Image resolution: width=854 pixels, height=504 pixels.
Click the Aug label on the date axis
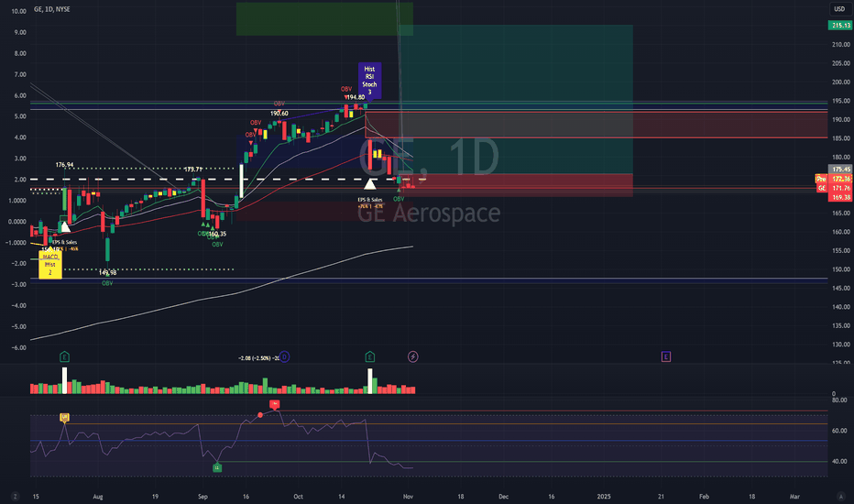97,497
